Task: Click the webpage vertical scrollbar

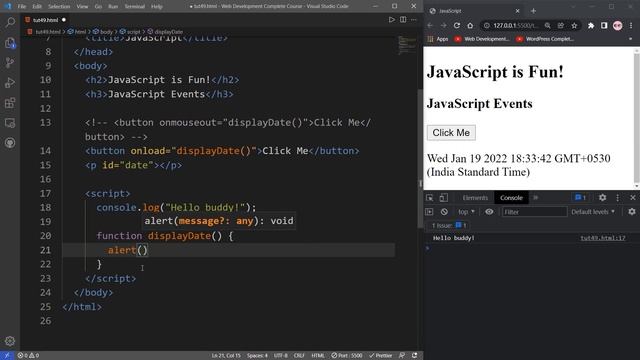Action: coord(637,118)
